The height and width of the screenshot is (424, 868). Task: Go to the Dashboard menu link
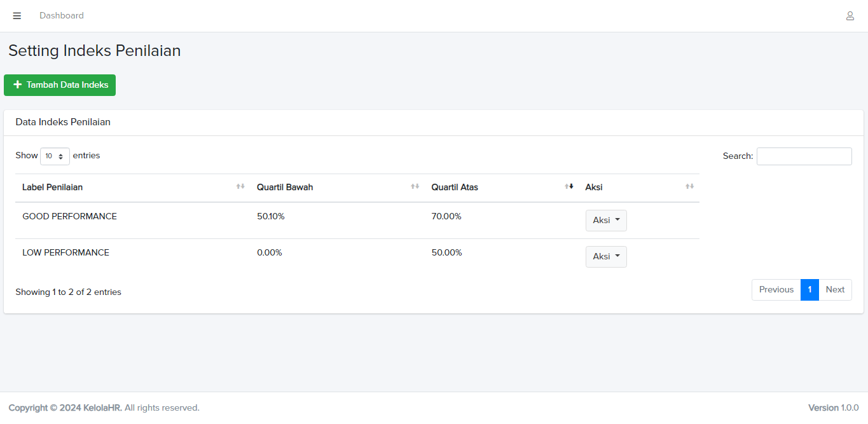tap(62, 16)
